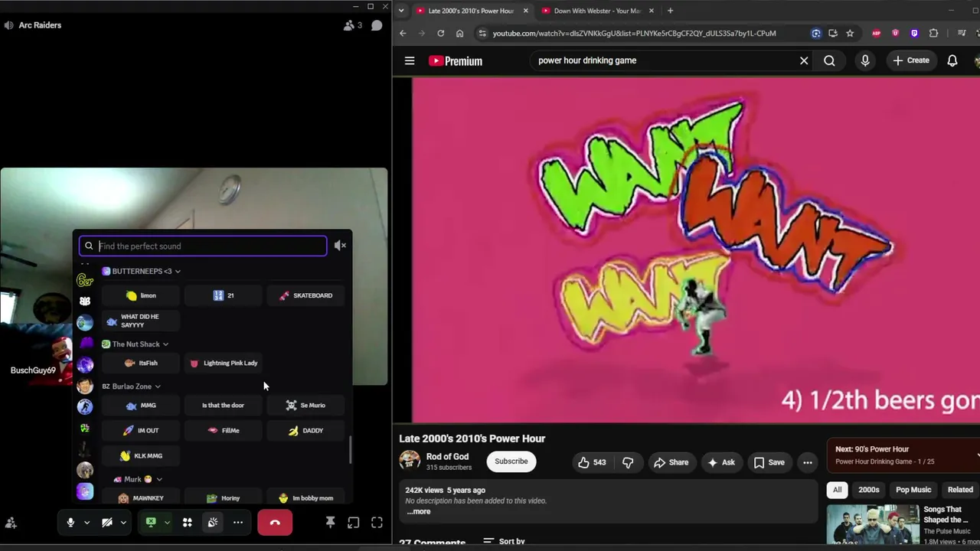The image size is (980, 551).
Task: Open the activities launcher icon
Action: point(187,523)
